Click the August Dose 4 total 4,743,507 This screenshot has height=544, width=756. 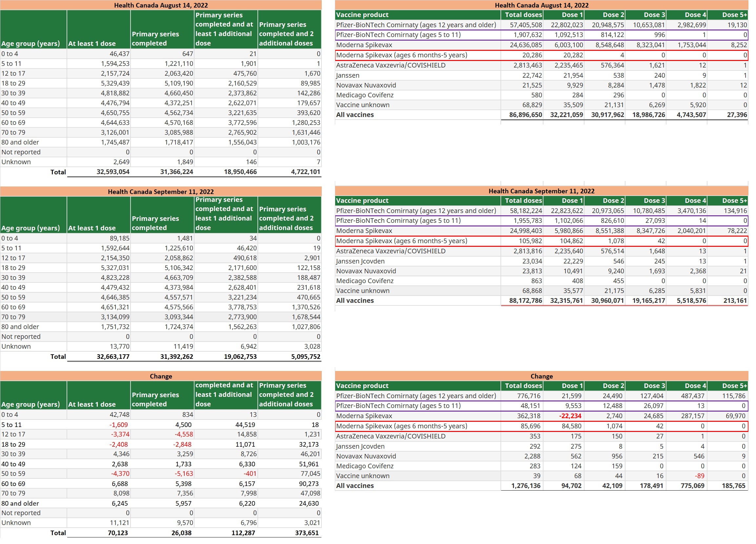pos(687,115)
